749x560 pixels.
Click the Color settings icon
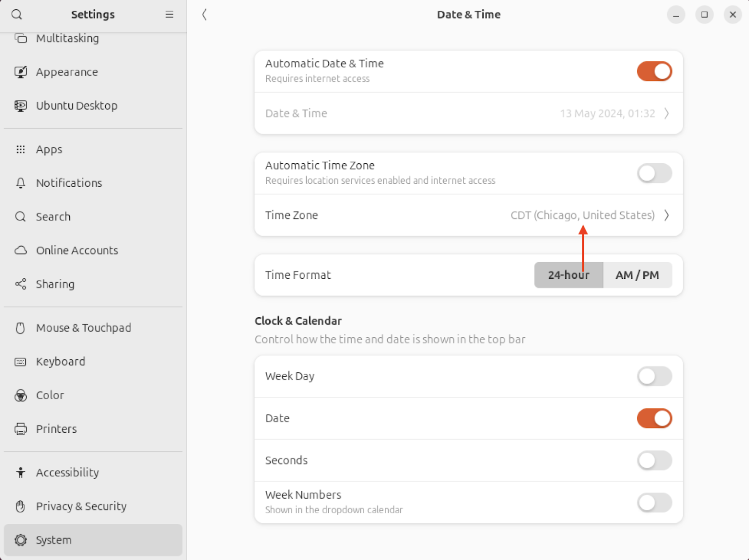(20, 395)
